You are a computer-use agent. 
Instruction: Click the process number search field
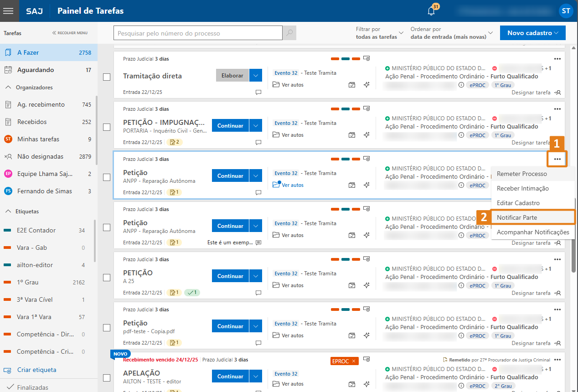click(198, 33)
